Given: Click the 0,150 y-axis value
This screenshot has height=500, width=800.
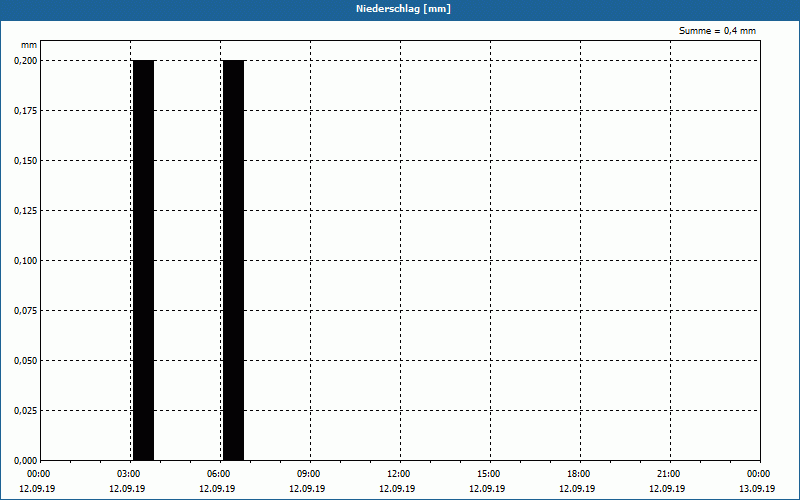Looking at the screenshot, I should coord(26,161).
